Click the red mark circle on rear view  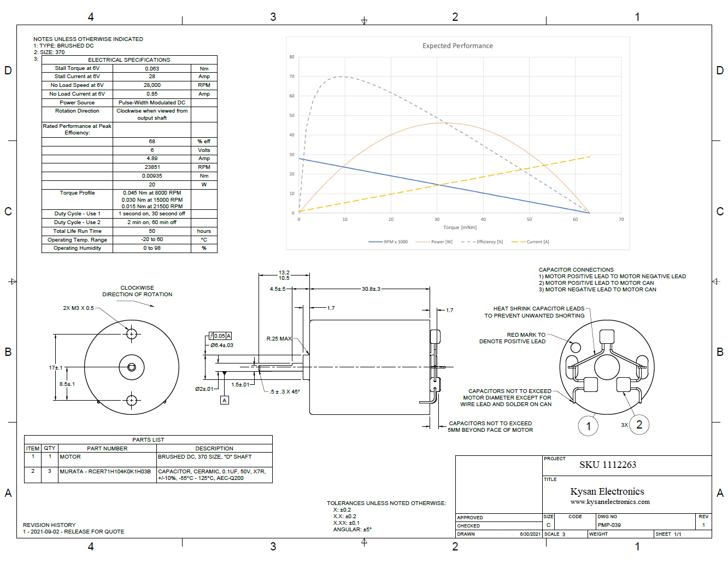576,347
